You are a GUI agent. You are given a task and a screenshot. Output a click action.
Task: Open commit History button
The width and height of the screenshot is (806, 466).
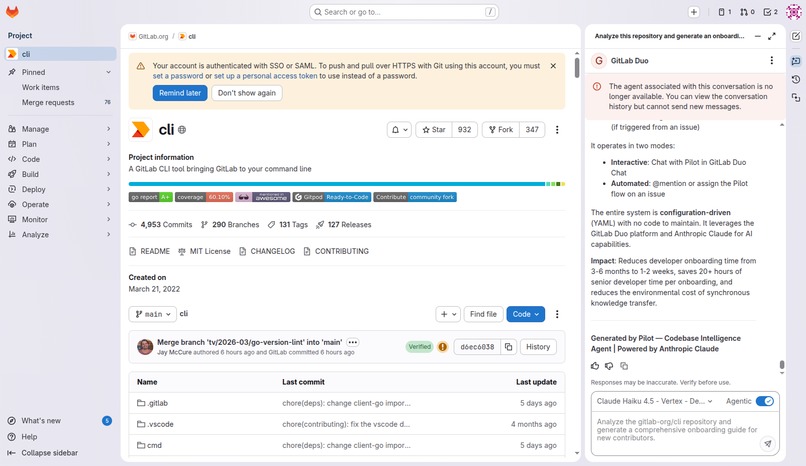click(538, 347)
